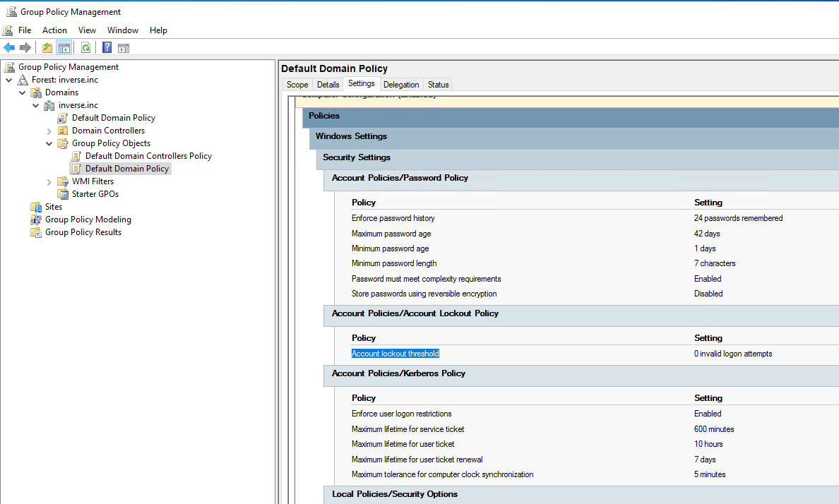Click the Up one level toolbar icon

(47, 47)
